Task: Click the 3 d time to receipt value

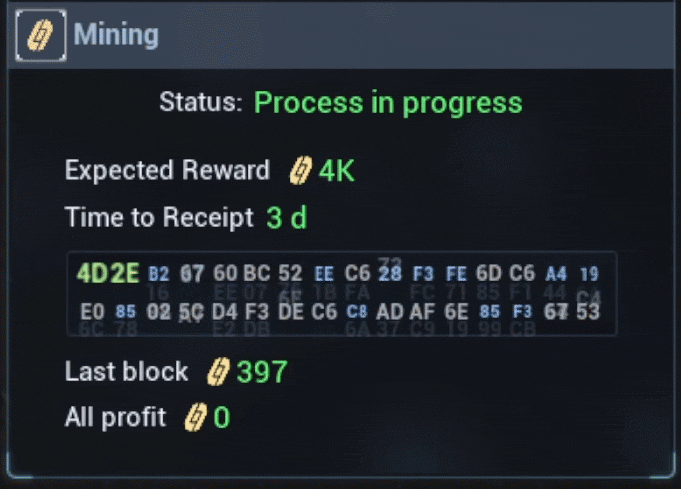Action: [287, 218]
